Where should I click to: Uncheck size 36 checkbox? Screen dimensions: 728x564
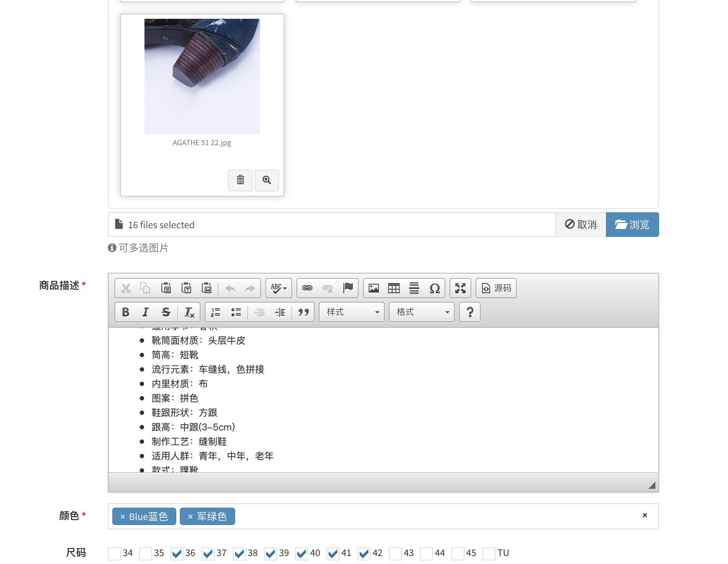coord(176,553)
